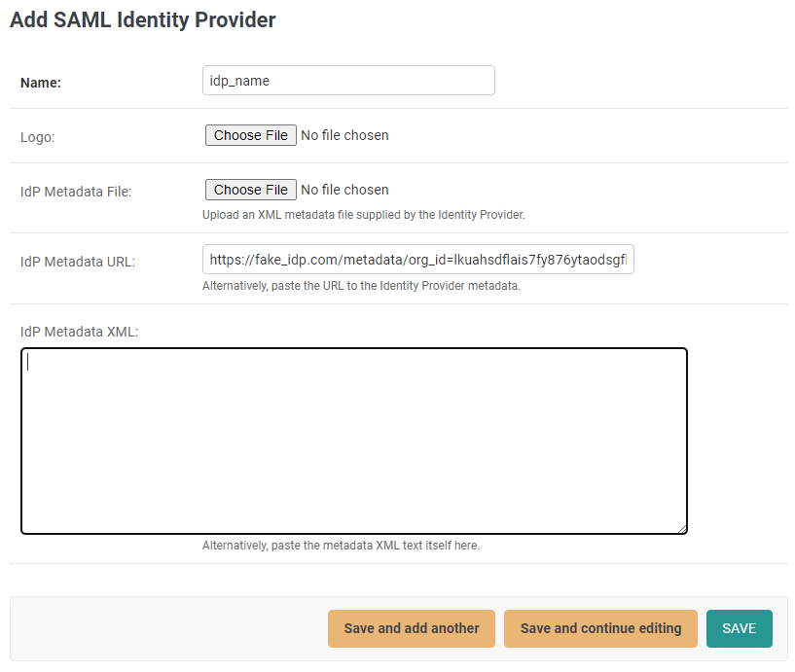Click inside the IdP Metadata XML textarea
Image resolution: width=795 pixels, height=672 pixels.
coord(353,441)
